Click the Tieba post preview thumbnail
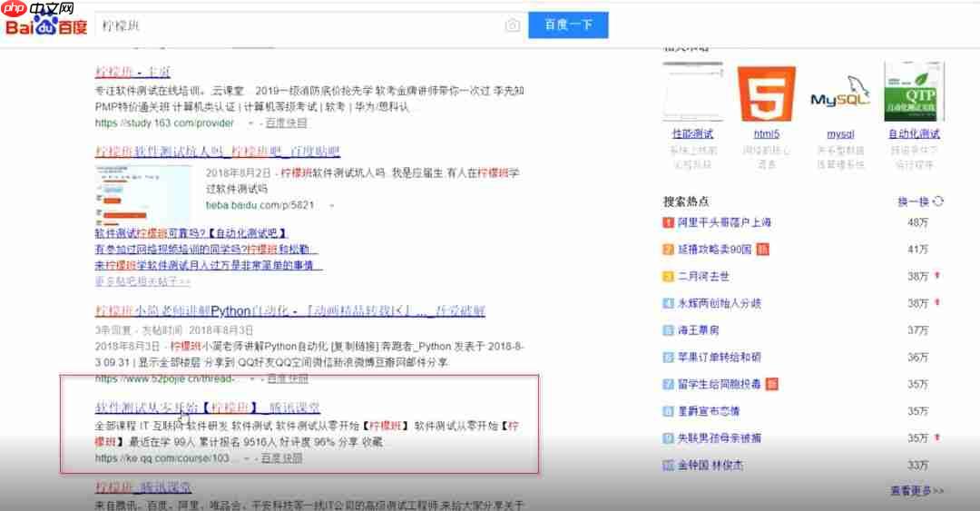The height and width of the screenshot is (511, 980). [x=143, y=196]
